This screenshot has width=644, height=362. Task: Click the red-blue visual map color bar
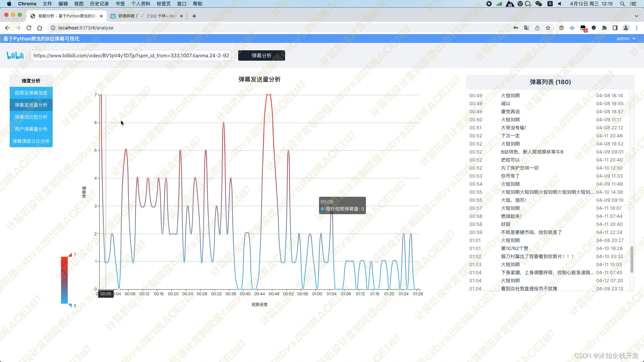coord(64,280)
